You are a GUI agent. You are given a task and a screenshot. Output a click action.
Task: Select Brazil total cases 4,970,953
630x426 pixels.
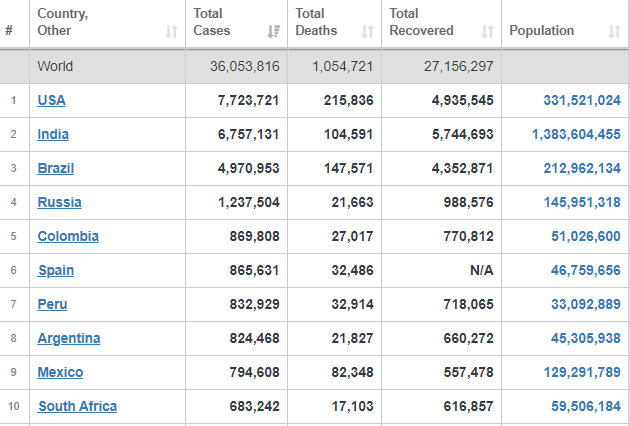(248, 168)
